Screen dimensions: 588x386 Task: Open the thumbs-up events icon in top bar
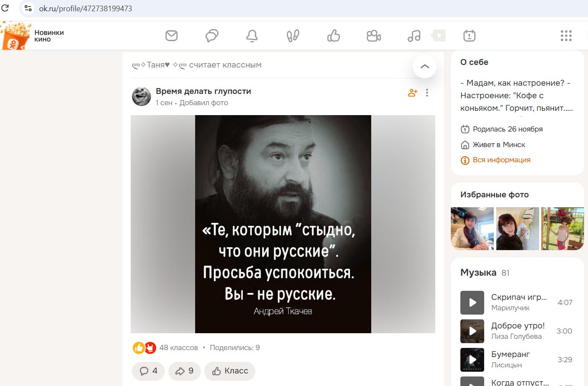click(x=334, y=35)
